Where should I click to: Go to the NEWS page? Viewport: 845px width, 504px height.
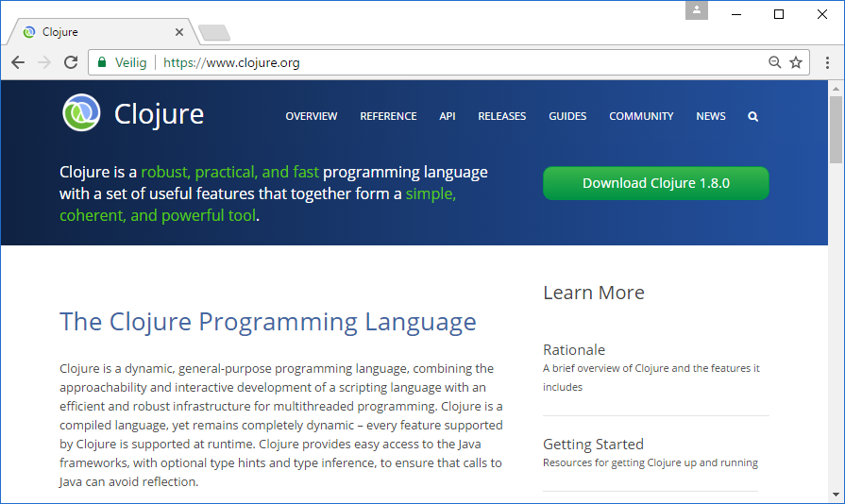tap(711, 116)
